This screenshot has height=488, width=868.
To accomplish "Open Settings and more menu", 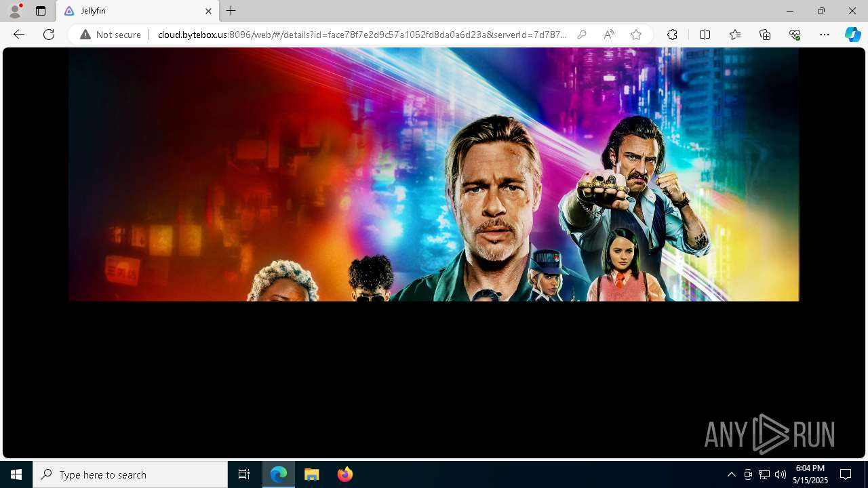I will tap(825, 35).
